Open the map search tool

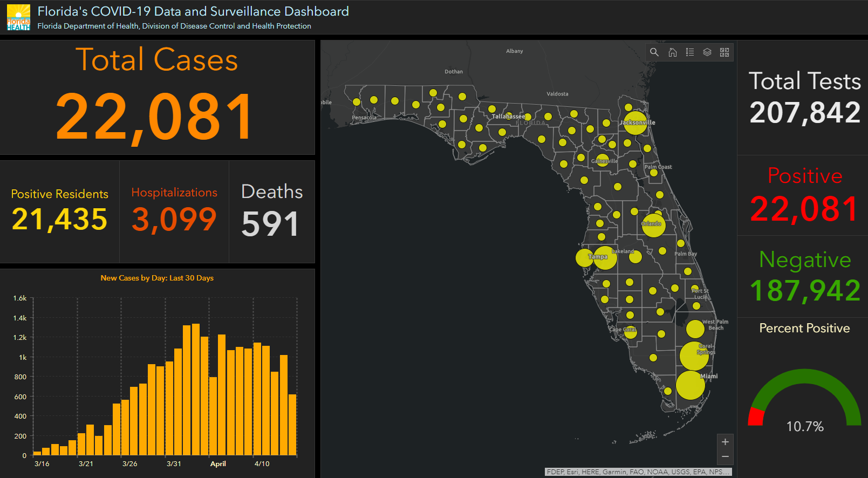654,52
